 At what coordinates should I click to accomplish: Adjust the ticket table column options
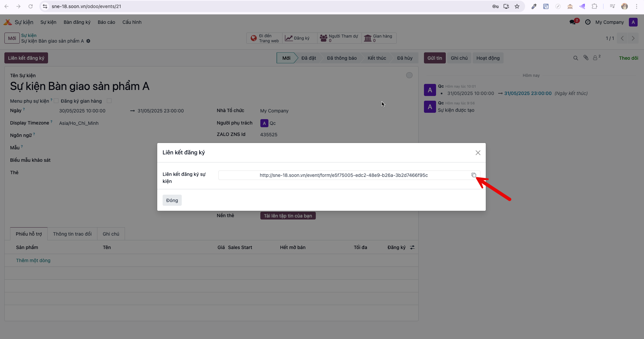click(x=412, y=247)
